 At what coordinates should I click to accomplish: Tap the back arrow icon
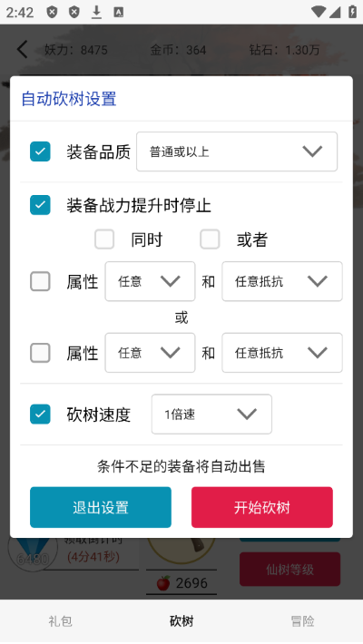23,50
